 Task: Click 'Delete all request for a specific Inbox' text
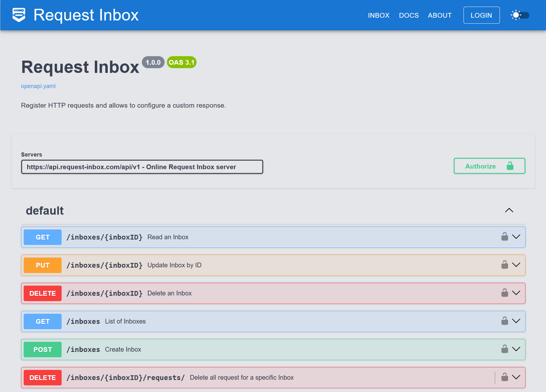click(242, 377)
